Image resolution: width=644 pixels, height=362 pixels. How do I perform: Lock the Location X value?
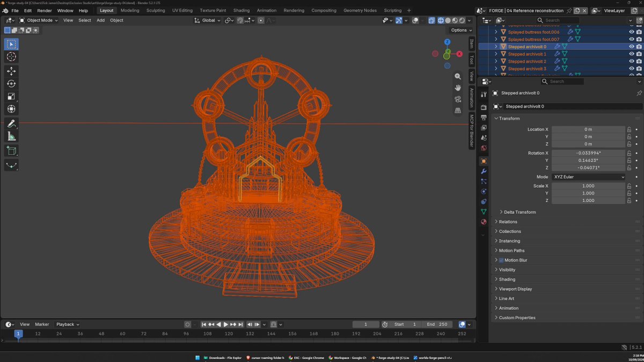coord(630,129)
